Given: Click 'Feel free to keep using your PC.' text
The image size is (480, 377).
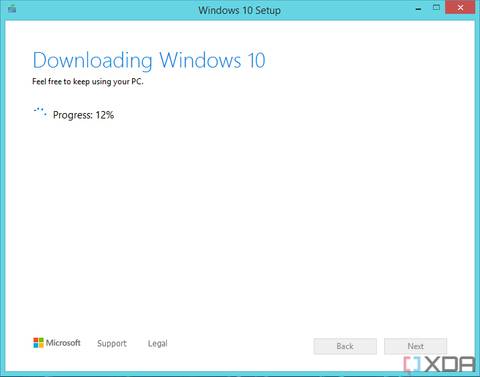Looking at the screenshot, I should point(88,82).
